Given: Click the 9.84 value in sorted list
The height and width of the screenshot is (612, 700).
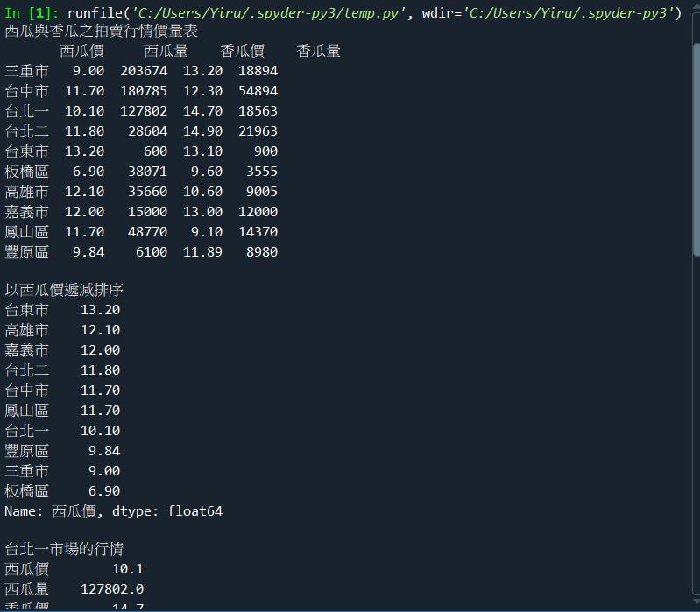Looking at the screenshot, I should 104,451.
